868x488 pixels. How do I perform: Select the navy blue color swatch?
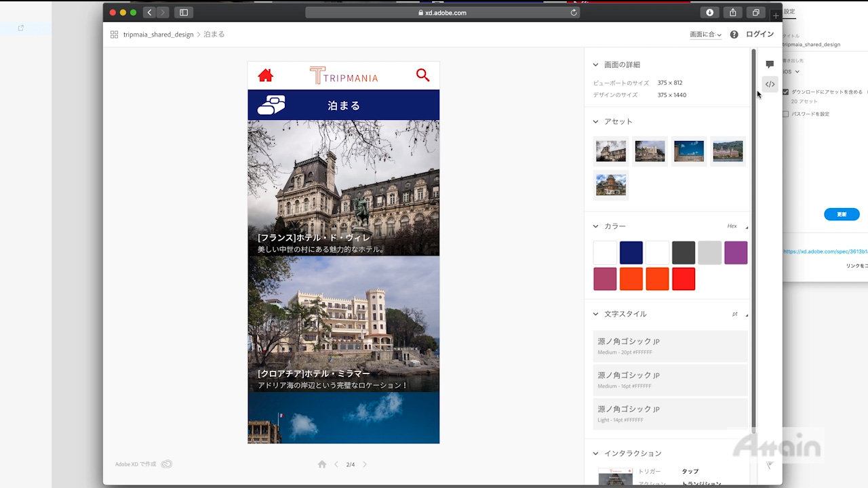631,253
